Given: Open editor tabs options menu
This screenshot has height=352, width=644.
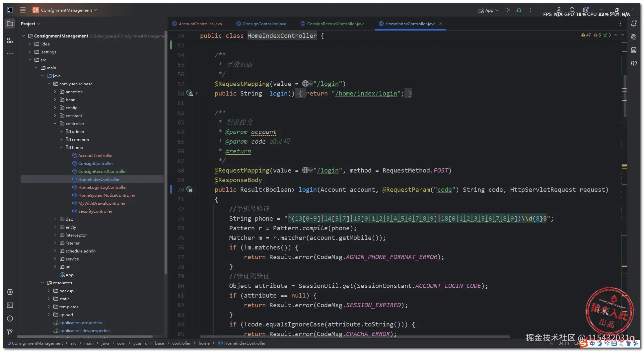Looking at the screenshot, I should 620,24.
